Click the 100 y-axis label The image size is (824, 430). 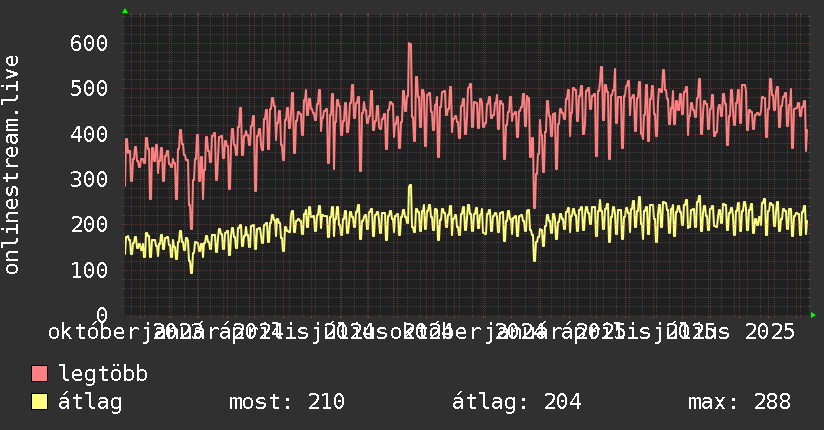pos(89,270)
